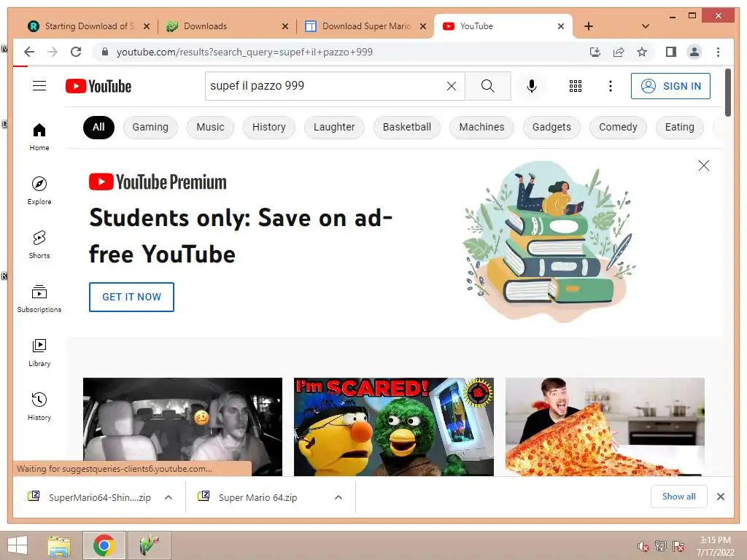Open Subscriptions in sidebar
This screenshot has height=560, width=747.
(39, 298)
